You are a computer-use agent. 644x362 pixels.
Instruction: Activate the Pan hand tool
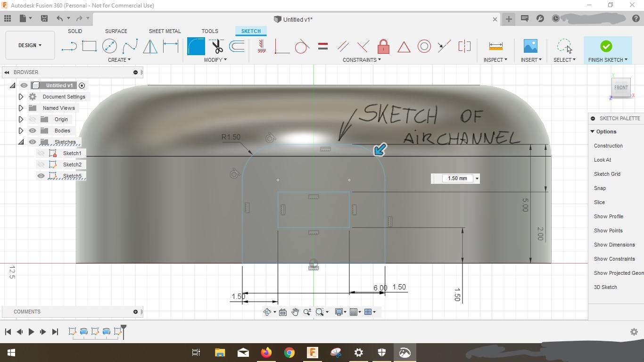(295, 312)
